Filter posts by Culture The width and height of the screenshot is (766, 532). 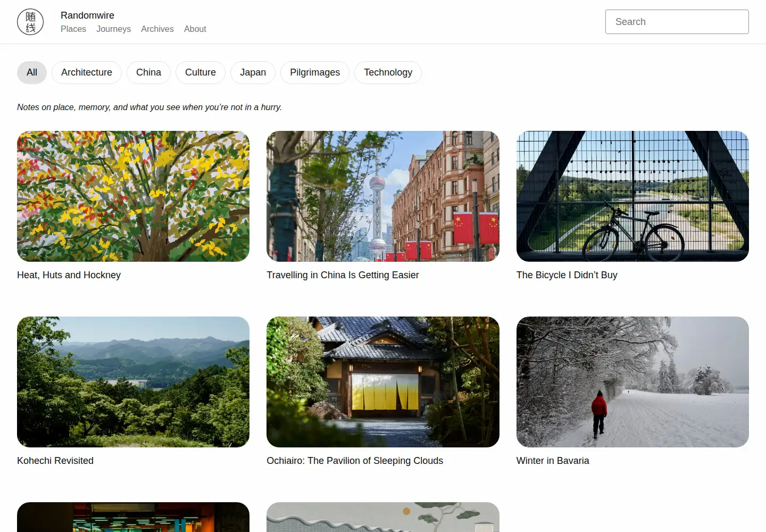(x=201, y=72)
